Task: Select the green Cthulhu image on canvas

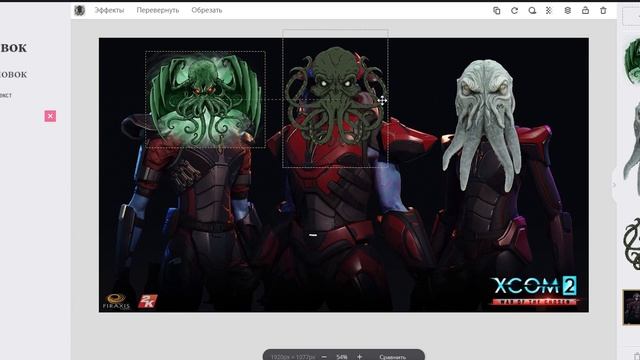Action: pyautogui.click(x=205, y=99)
